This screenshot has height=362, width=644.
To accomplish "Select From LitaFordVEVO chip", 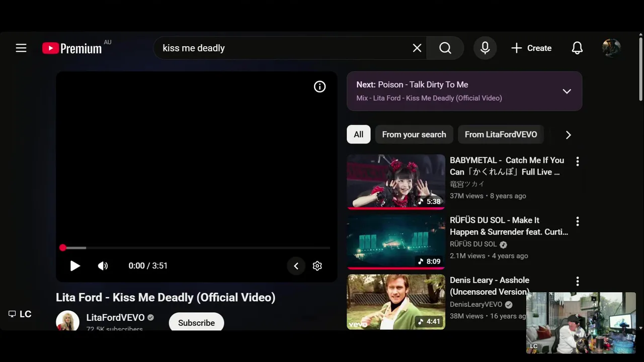I will coord(501,135).
